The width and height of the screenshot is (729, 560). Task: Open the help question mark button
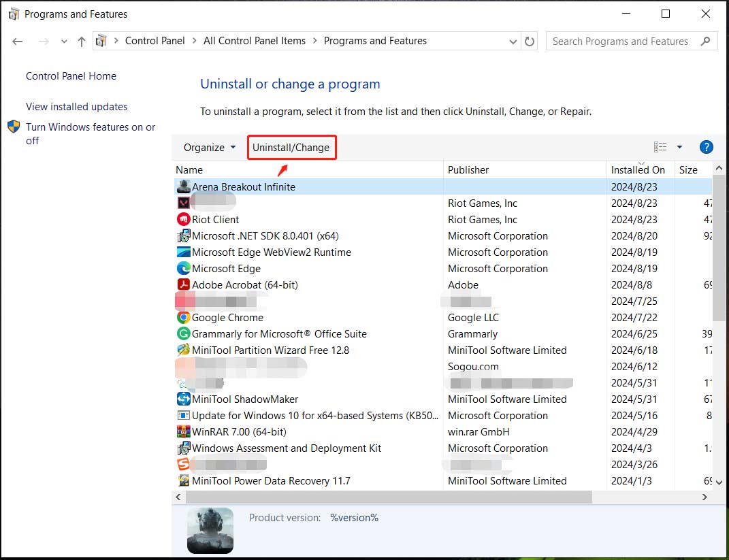pyautogui.click(x=707, y=148)
